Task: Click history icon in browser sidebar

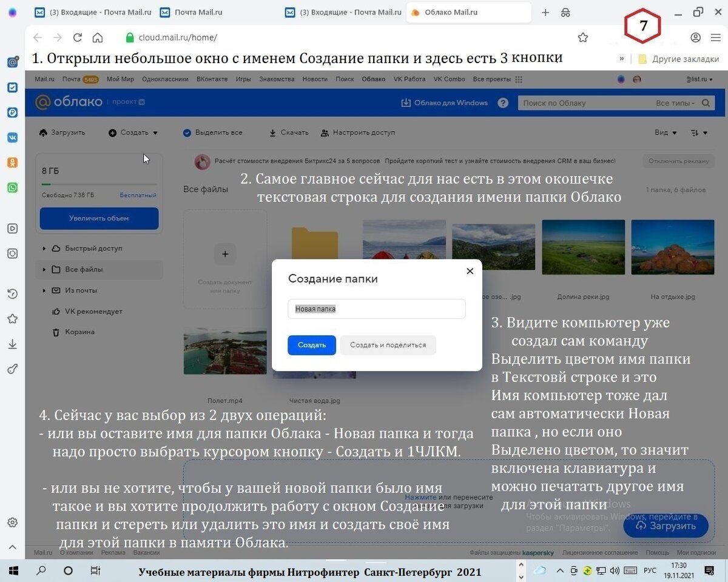Action: 12,294
